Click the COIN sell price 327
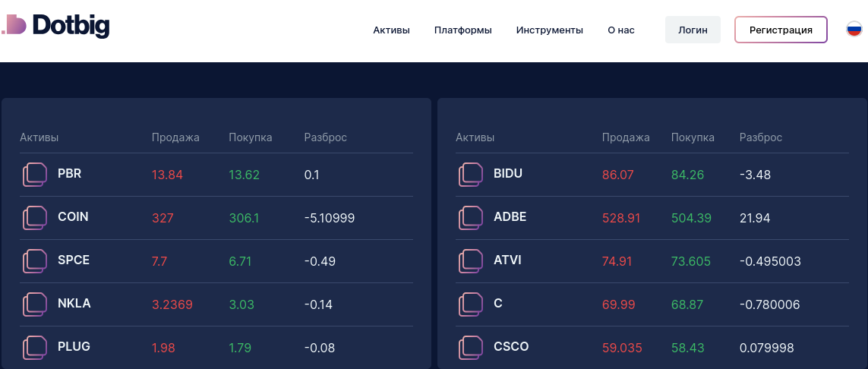868x369 pixels. coord(163,219)
